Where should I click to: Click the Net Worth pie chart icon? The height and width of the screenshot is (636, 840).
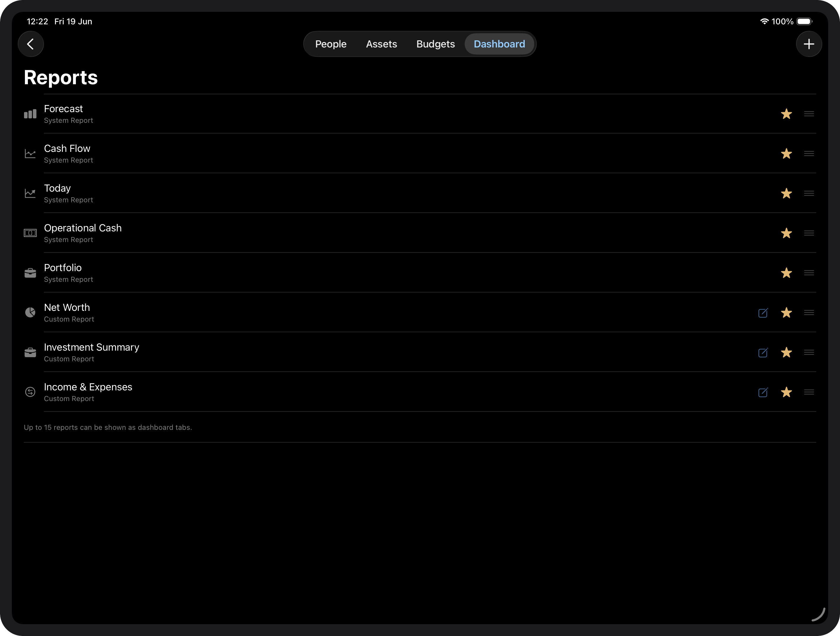(30, 312)
